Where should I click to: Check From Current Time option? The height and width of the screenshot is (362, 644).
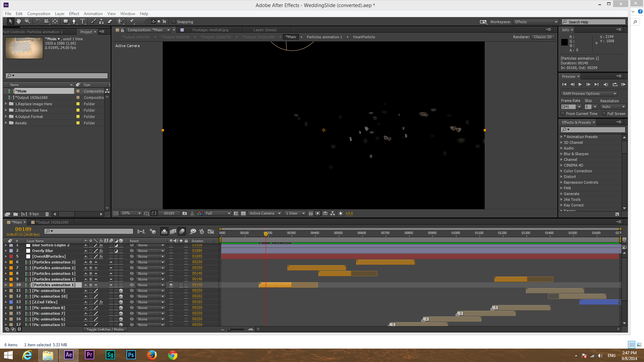[x=563, y=114]
